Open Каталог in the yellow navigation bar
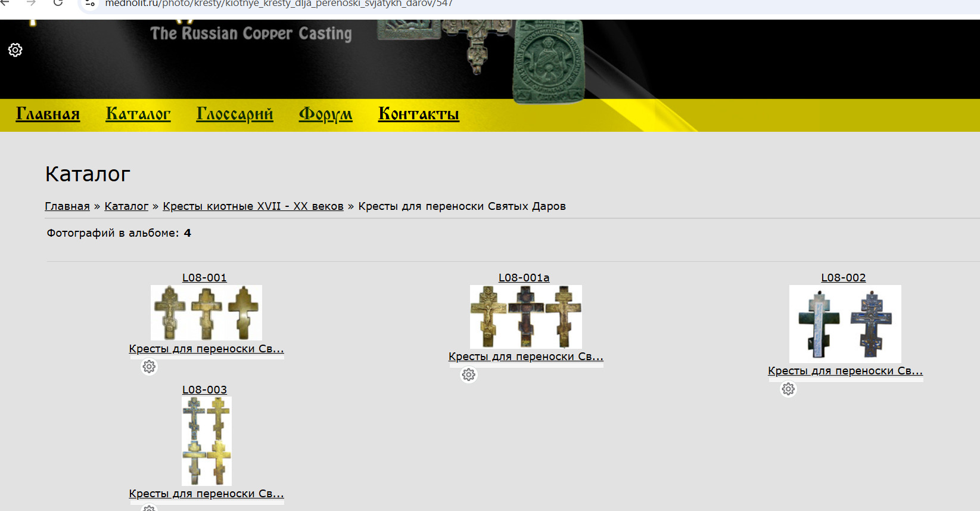This screenshot has height=511, width=980. [x=138, y=114]
